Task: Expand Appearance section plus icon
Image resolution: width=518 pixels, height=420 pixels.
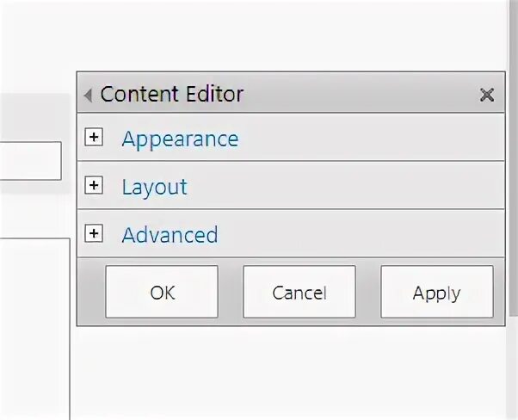Action: (x=95, y=138)
